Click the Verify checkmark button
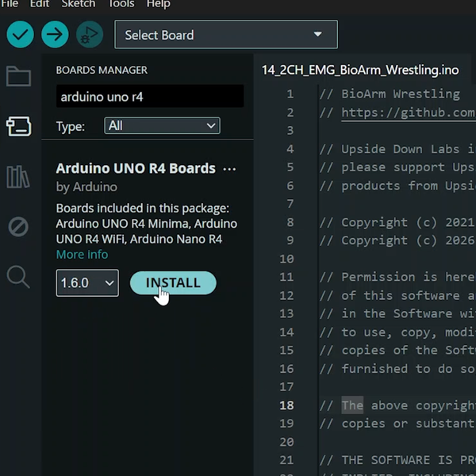Viewport: 476px width, 476px height. pyautogui.click(x=20, y=34)
